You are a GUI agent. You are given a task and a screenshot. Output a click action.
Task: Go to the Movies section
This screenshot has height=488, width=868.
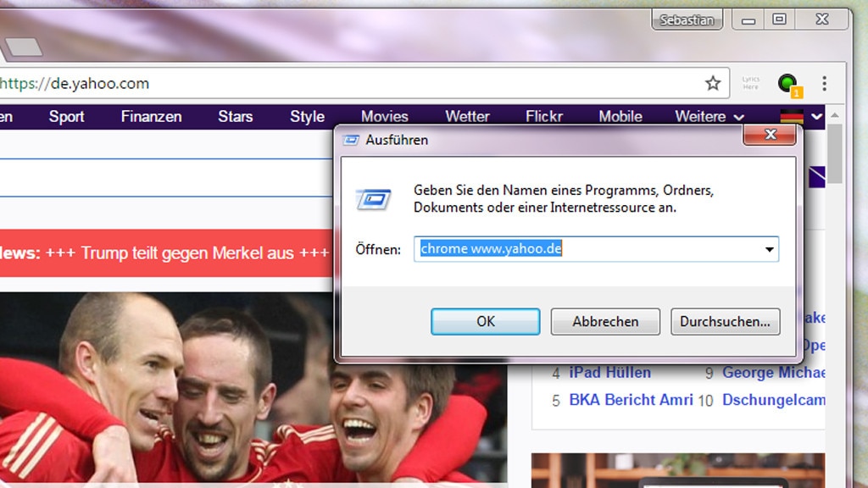click(385, 117)
